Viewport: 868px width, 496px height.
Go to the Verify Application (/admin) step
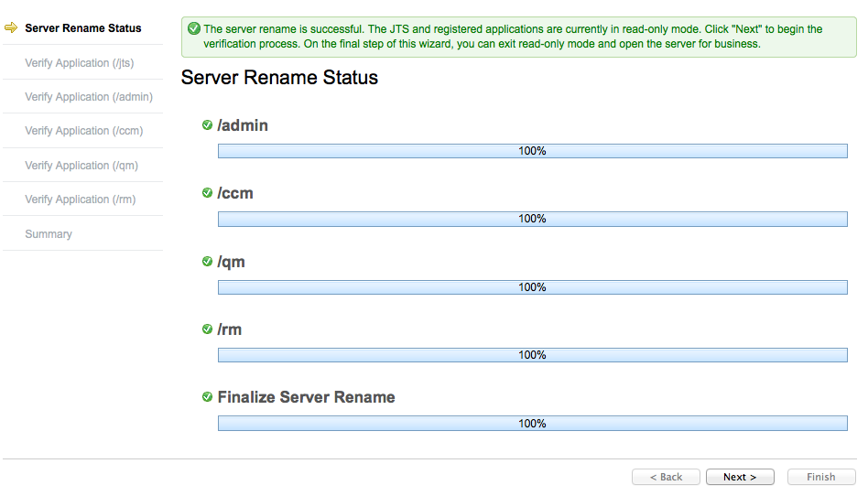(89, 97)
